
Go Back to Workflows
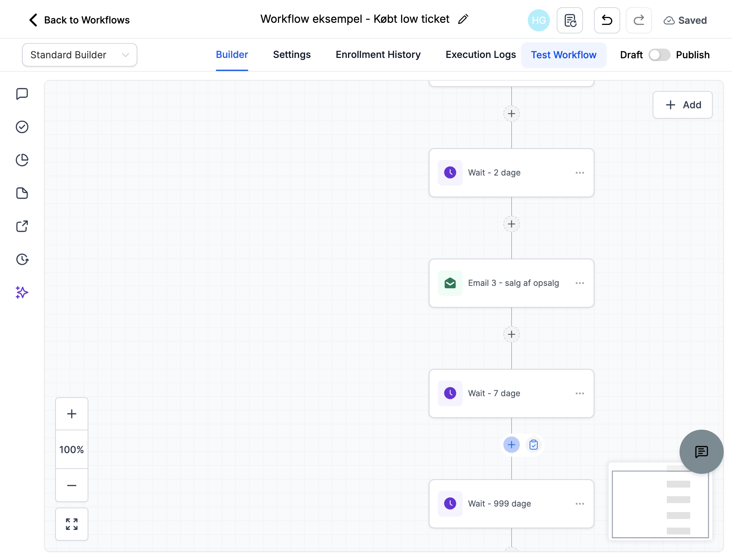(x=79, y=20)
